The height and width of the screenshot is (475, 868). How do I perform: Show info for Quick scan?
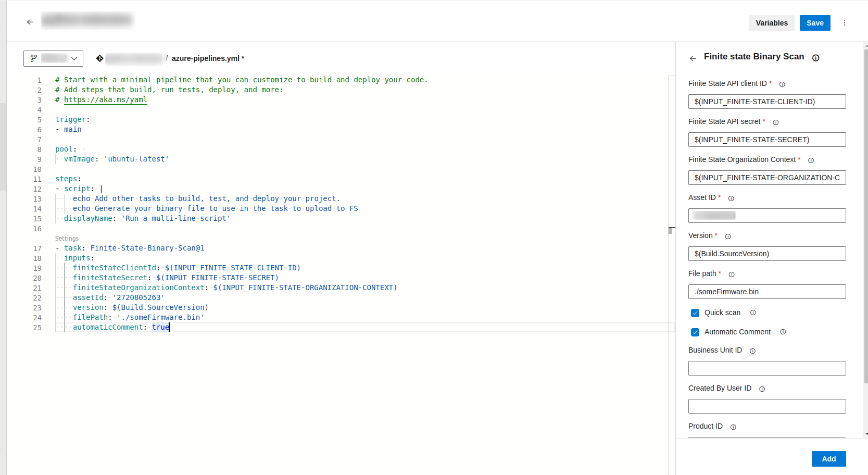point(753,312)
